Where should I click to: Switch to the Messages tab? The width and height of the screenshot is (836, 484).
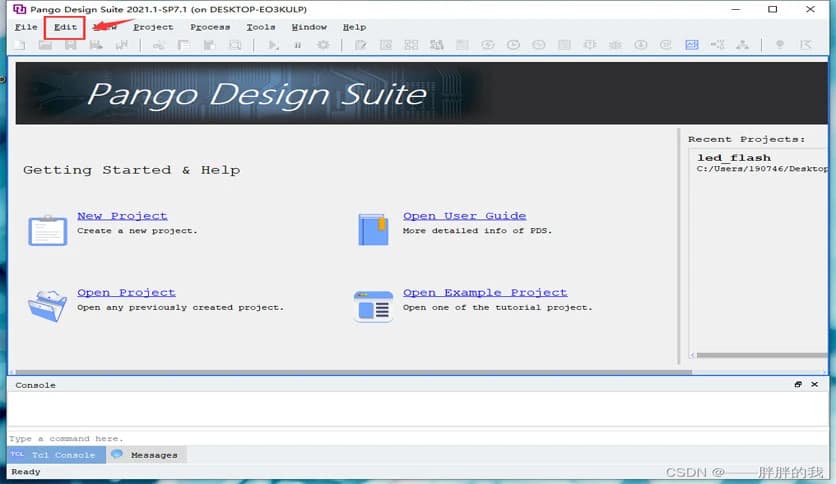tap(147, 455)
